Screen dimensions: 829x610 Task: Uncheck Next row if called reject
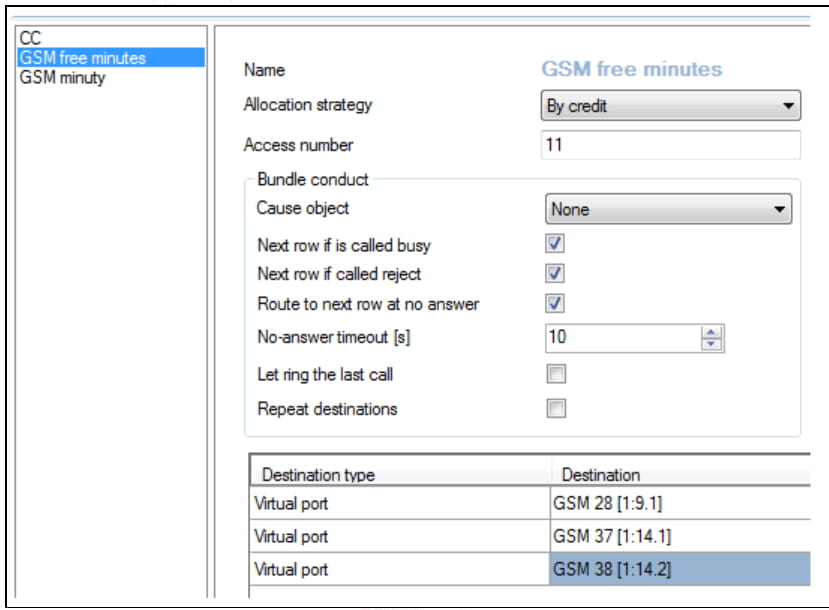point(555,273)
